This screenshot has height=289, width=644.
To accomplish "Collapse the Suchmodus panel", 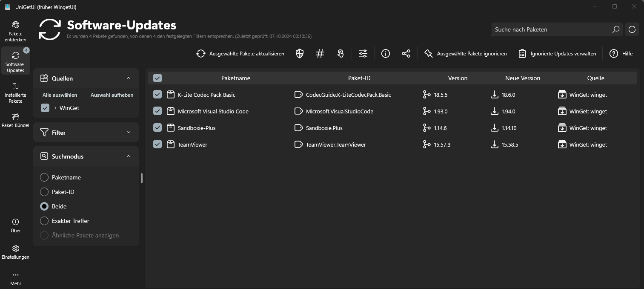I will (x=129, y=156).
